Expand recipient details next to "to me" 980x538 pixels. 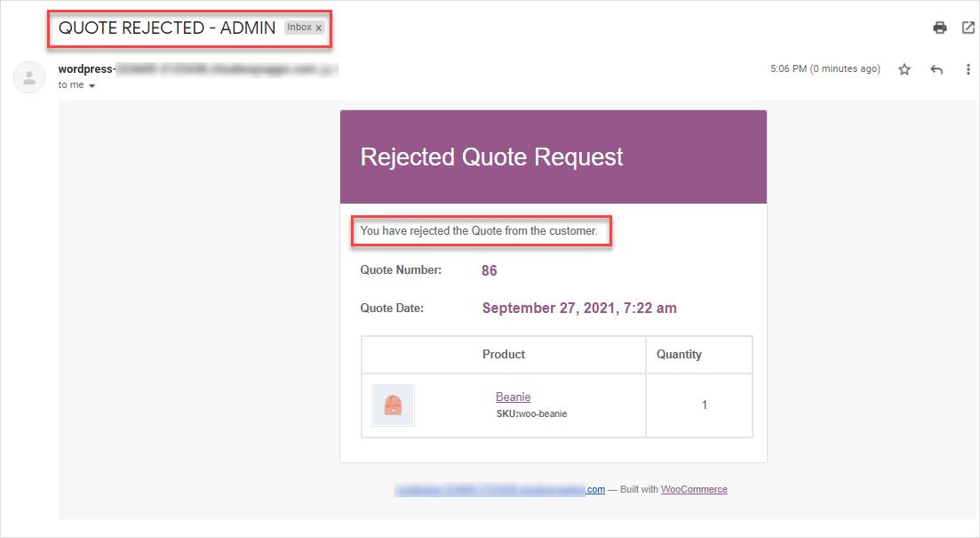[92, 85]
